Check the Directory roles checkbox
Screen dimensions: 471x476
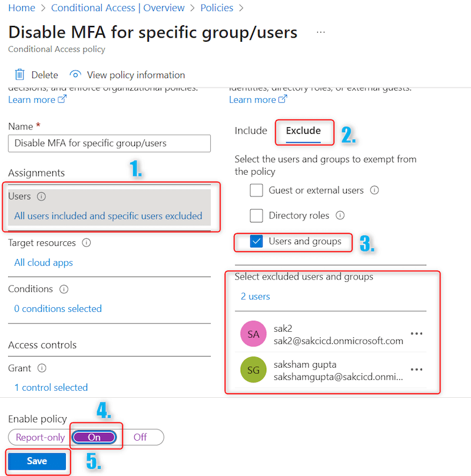point(256,215)
